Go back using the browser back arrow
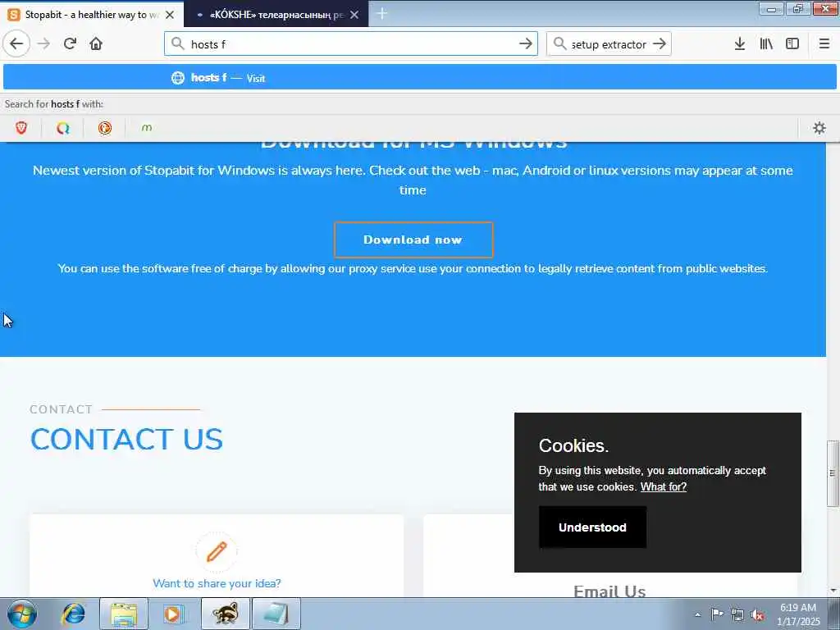The image size is (840, 630). tap(16, 44)
